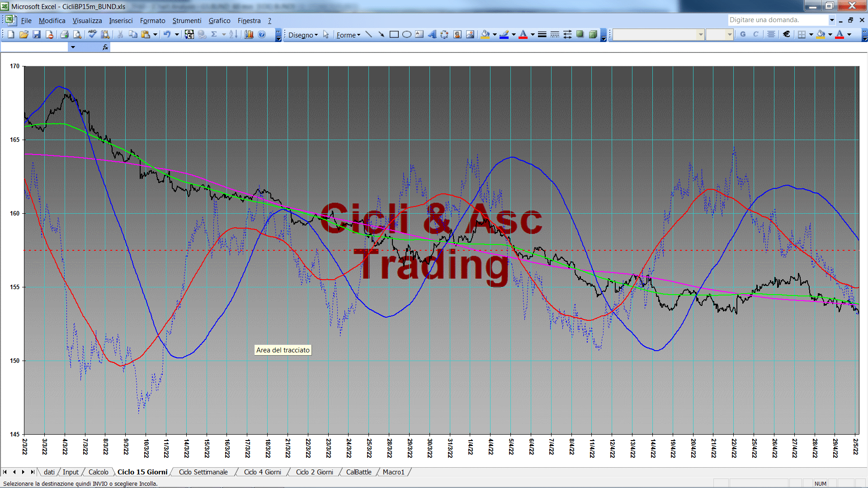Open 3-D Style icon

[x=593, y=34]
